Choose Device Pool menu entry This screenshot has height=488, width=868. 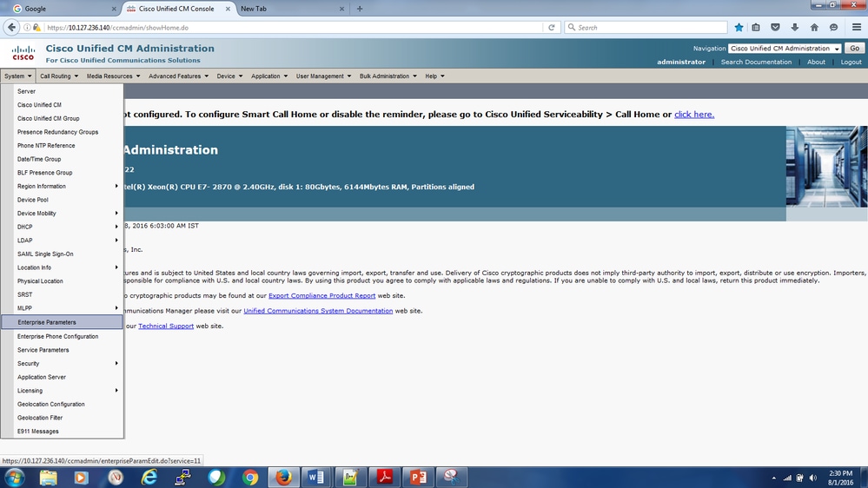(x=62, y=200)
